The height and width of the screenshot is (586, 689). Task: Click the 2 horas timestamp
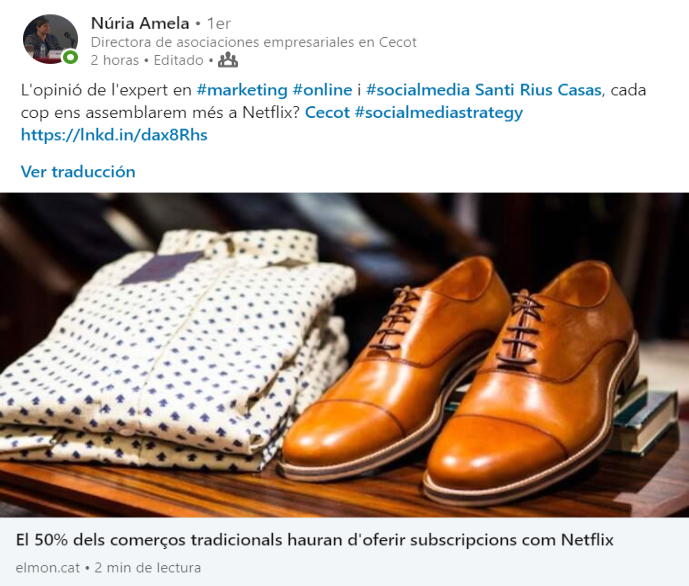click(115, 60)
